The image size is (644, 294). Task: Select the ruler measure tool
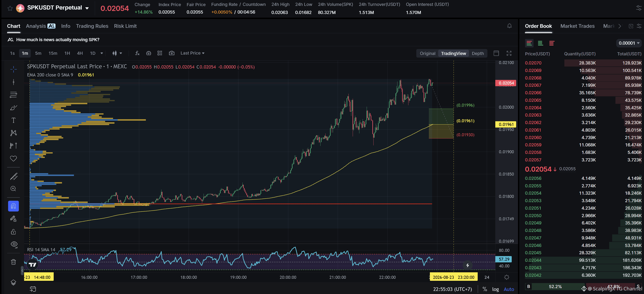[14, 176]
